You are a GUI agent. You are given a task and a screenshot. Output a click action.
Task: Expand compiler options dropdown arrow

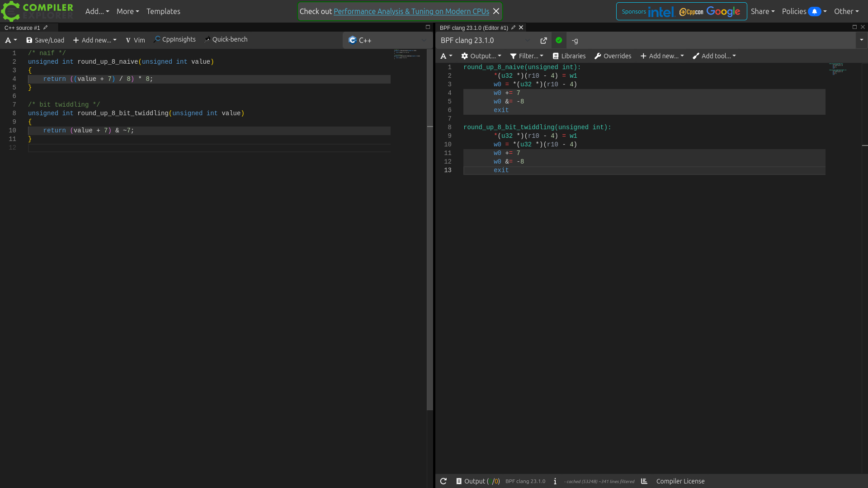pyautogui.click(x=861, y=40)
